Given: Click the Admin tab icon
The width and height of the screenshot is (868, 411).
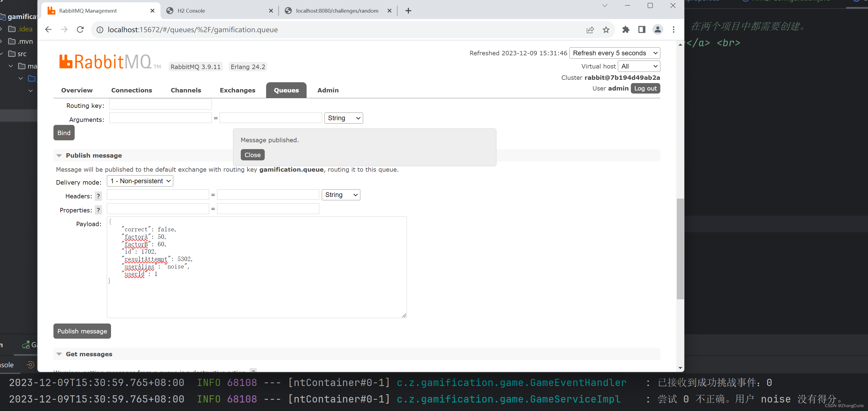Looking at the screenshot, I should click(x=327, y=90).
